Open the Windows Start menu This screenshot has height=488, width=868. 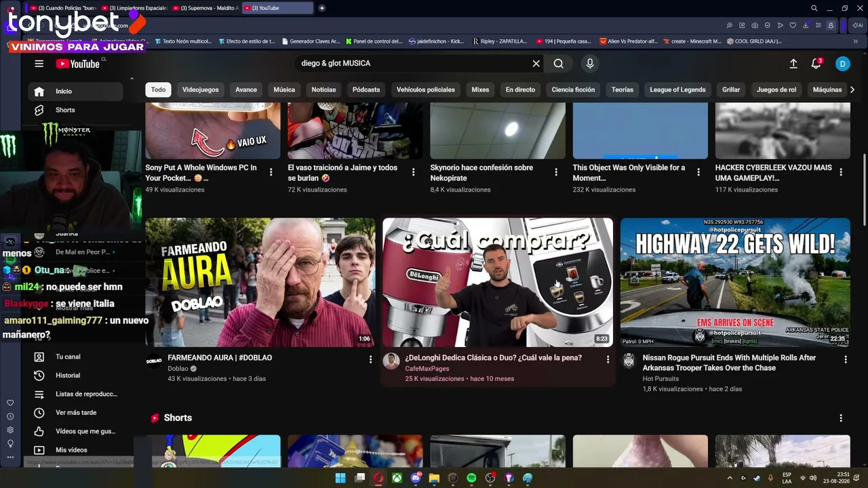(x=340, y=478)
